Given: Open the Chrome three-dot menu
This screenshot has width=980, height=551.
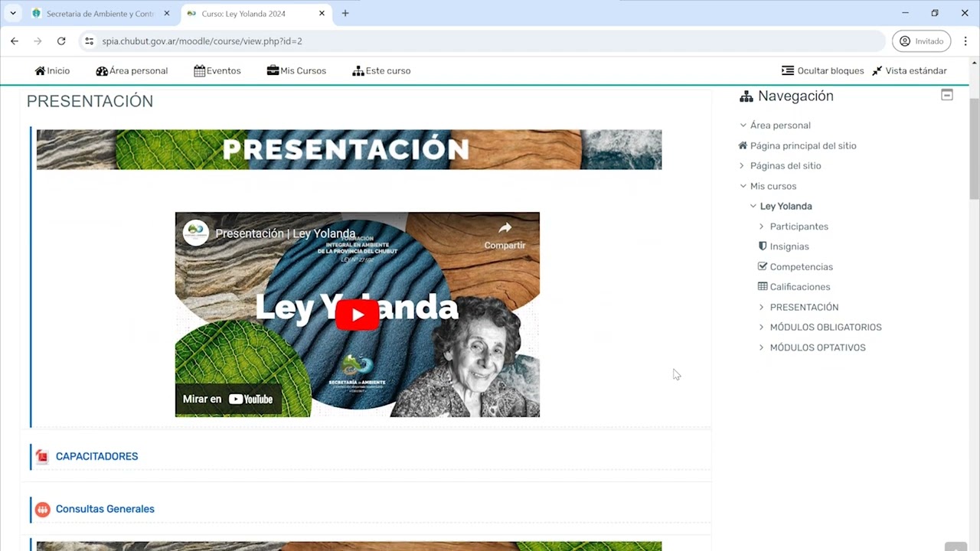Looking at the screenshot, I should point(965,41).
